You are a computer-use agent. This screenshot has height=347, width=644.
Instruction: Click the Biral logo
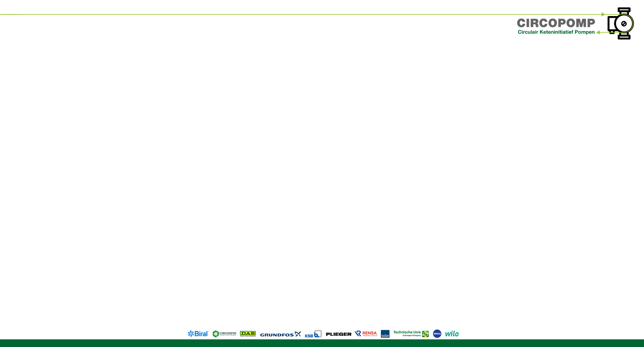point(198,334)
